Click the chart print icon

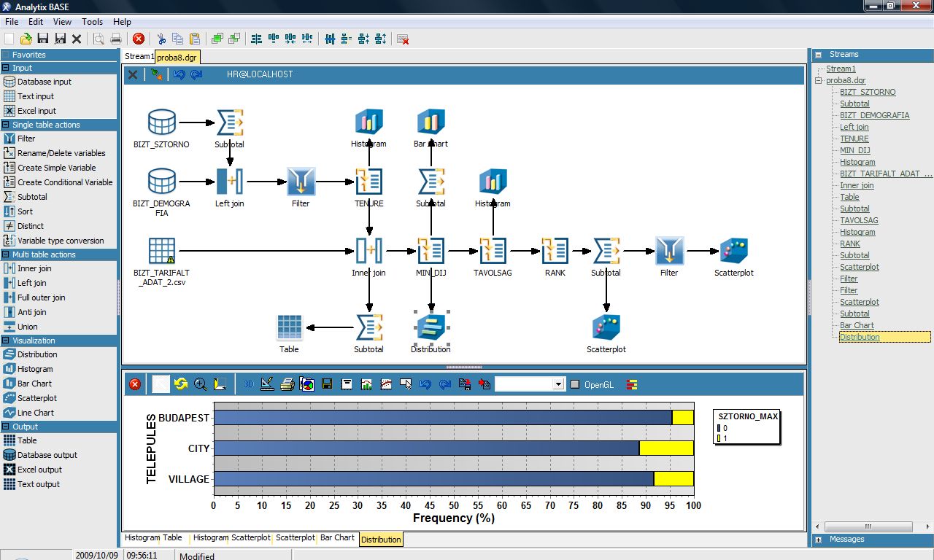point(287,384)
